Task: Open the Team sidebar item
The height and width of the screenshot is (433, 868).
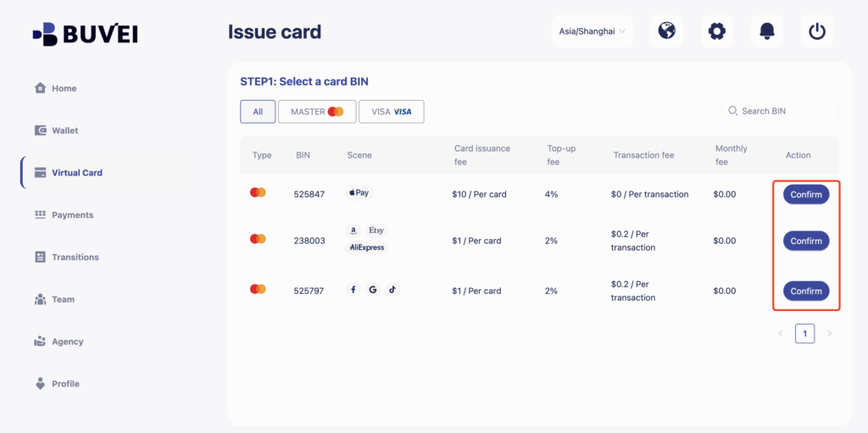Action: (63, 299)
